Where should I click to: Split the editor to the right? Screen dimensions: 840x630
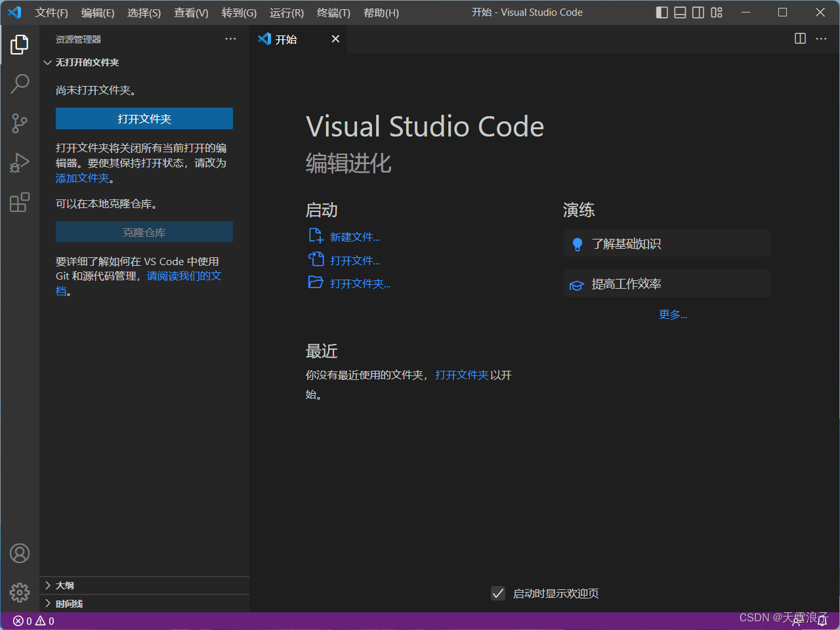pos(800,39)
